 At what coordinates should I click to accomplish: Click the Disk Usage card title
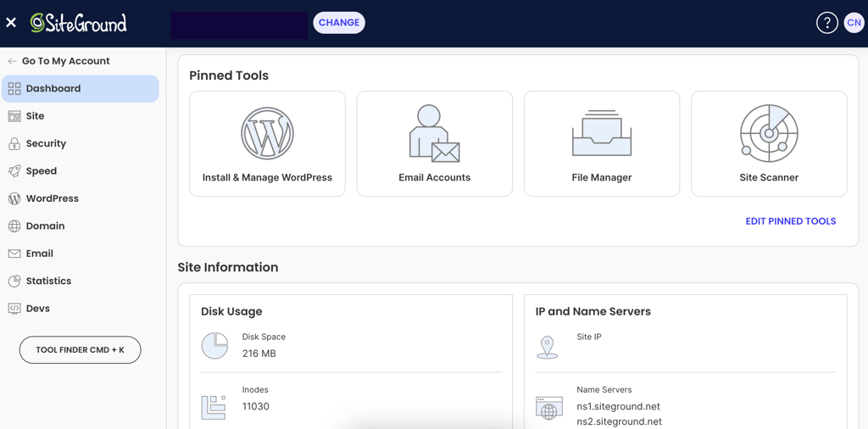pos(231,312)
